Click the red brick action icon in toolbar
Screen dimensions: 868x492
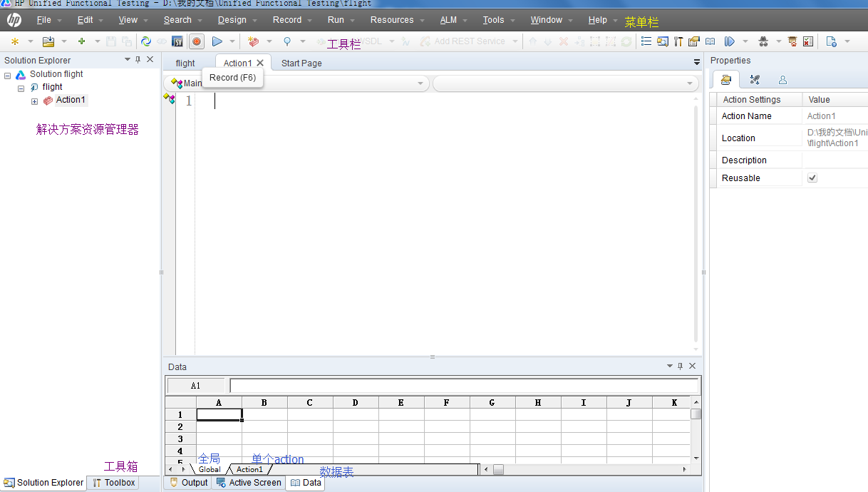pyautogui.click(x=253, y=41)
